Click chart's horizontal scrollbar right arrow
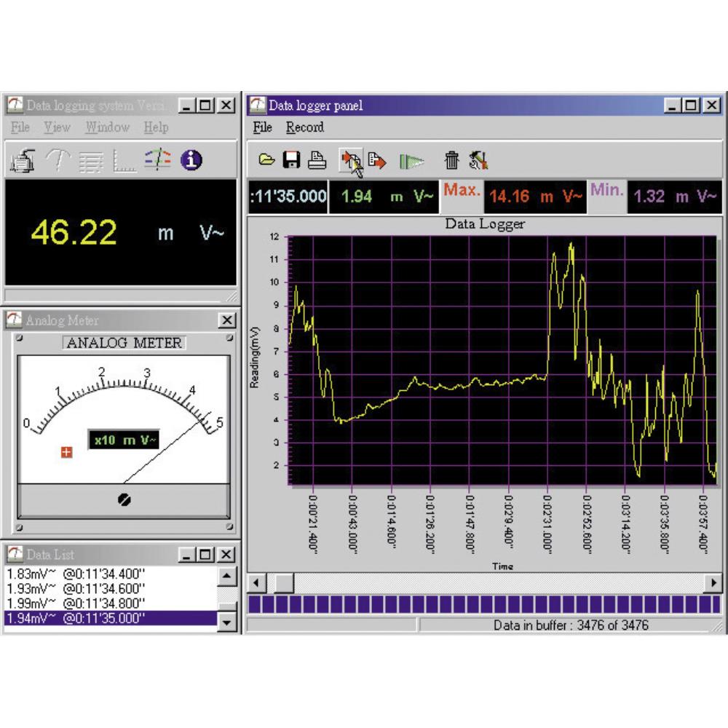This screenshot has width=728, height=728. (713, 582)
